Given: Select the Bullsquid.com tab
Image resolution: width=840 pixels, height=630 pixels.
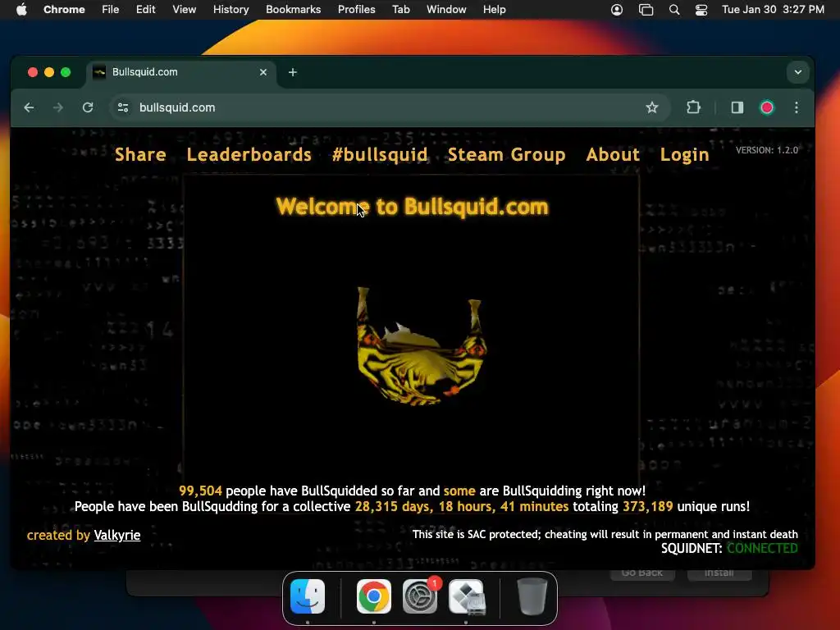Looking at the screenshot, I should tap(180, 72).
